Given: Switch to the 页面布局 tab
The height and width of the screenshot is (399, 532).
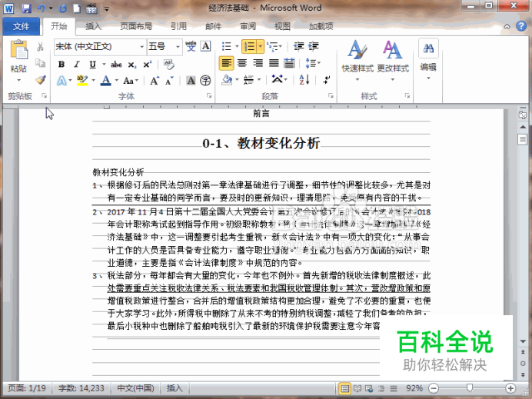Looking at the screenshot, I should tap(136, 26).
